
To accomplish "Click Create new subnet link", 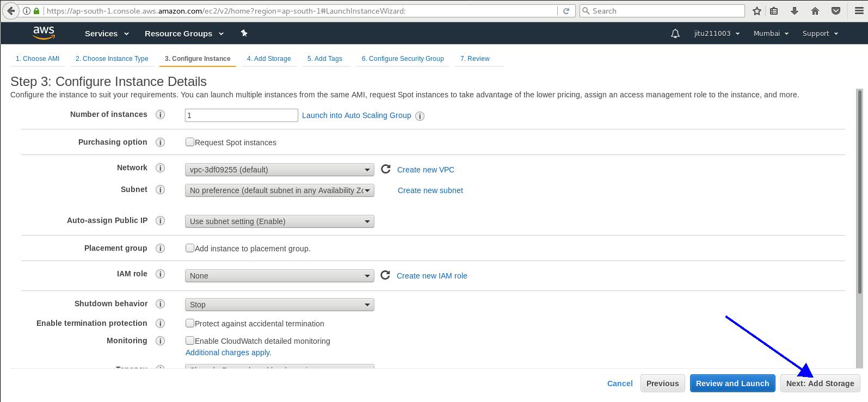I will pyautogui.click(x=430, y=190).
